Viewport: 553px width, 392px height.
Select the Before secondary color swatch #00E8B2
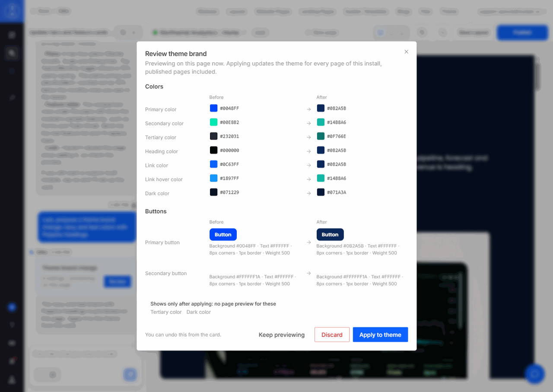click(213, 122)
